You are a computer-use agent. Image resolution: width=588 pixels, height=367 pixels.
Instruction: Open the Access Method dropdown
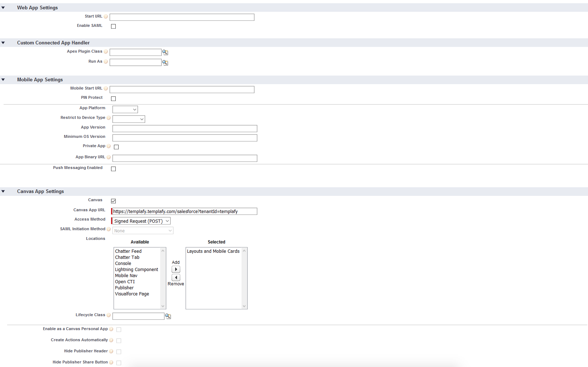tap(140, 221)
